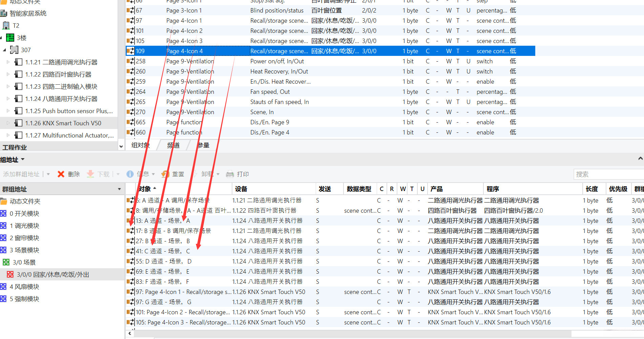The height and width of the screenshot is (339, 644).
Task: Click the 5 强制模块 main group icon
Action: [x=3, y=299]
